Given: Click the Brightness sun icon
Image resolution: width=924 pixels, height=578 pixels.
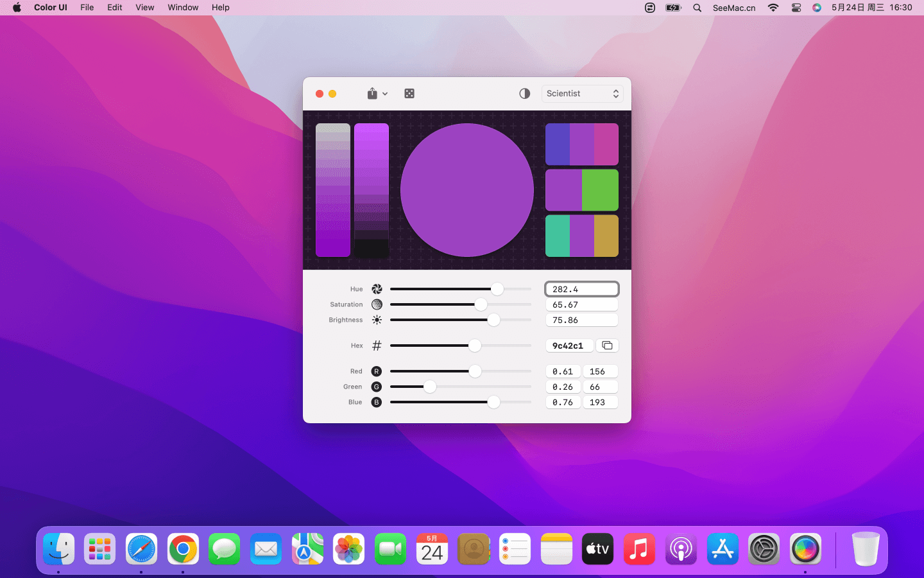Looking at the screenshot, I should tap(377, 320).
